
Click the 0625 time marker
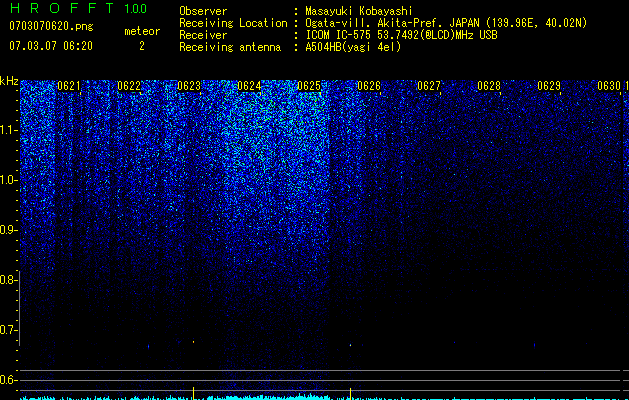click(309, 86)
